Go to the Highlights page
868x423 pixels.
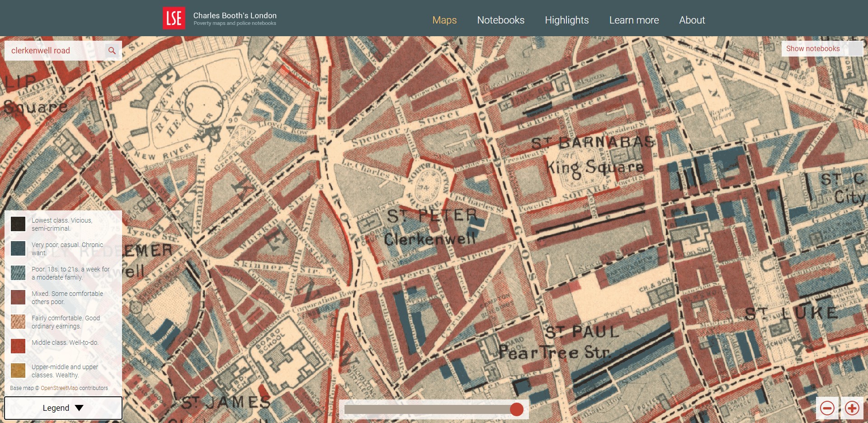(566, 20)
